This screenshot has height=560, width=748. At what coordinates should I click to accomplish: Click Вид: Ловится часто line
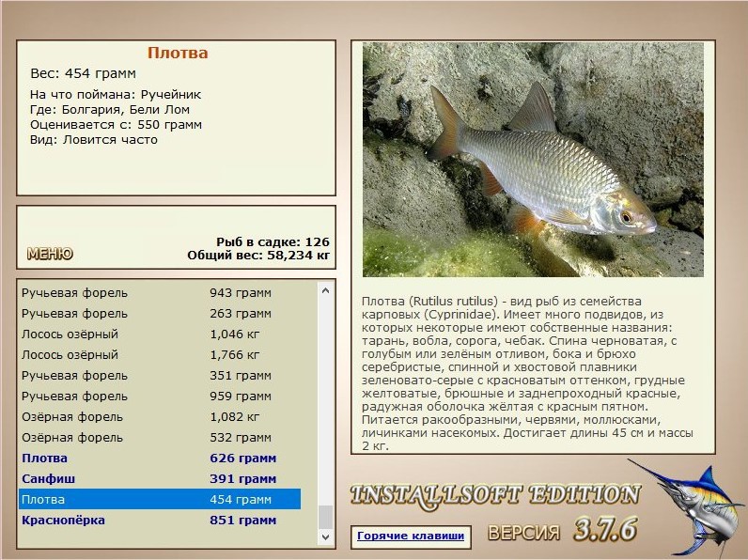click(94, 140)
